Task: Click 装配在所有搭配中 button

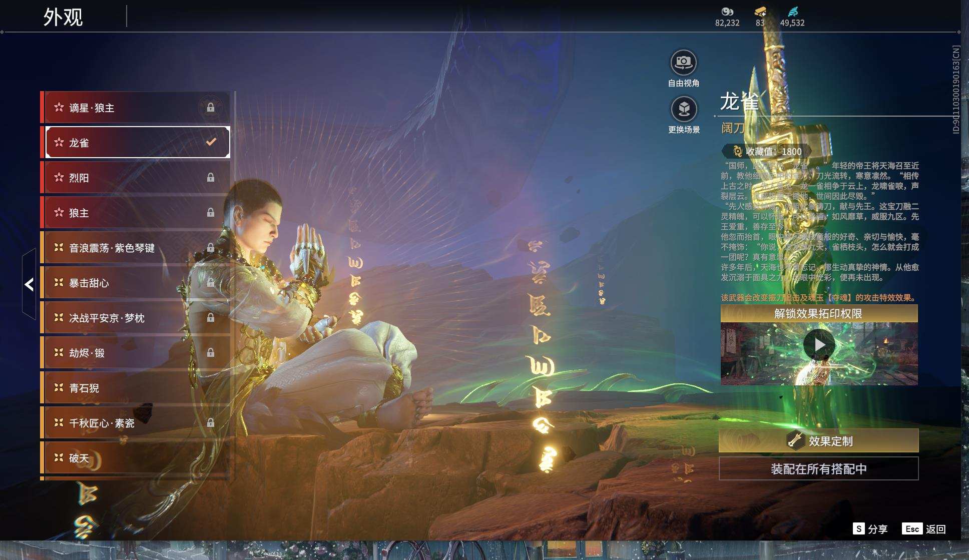Action: (x=819, y=469)
